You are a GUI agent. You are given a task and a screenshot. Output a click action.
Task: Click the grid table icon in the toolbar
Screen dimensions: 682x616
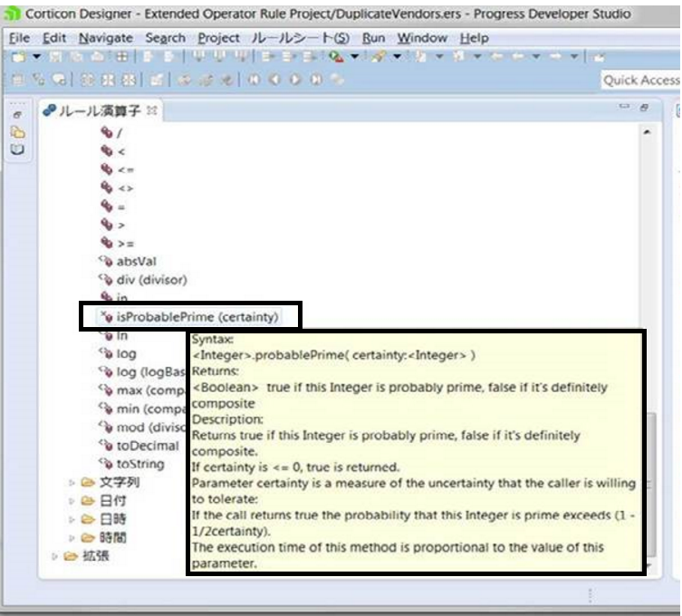click(x=121, y=56)
